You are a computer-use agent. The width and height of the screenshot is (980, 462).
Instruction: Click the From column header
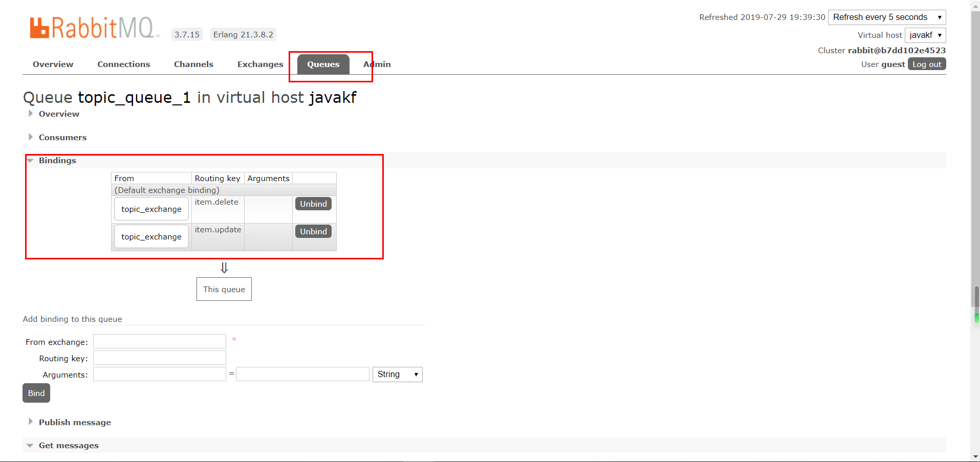click(151, 178)
